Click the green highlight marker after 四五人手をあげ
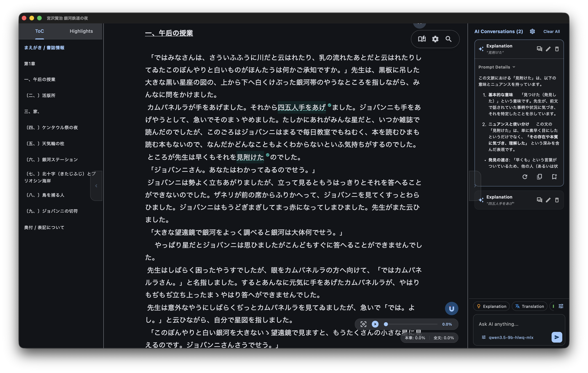The width and height of the screenshot is (588, 373). click(329, 105)
